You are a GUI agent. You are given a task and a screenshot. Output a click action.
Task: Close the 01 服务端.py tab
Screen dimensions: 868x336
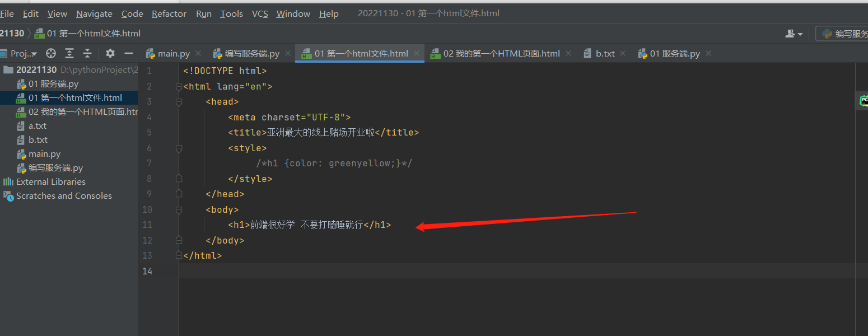[x=708, y=53]
